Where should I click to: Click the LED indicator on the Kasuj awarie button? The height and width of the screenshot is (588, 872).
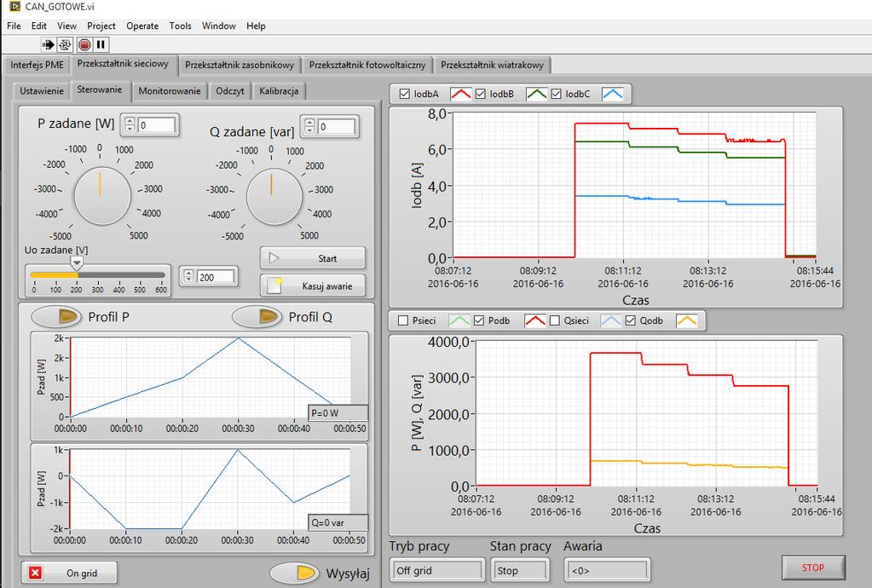click(274, 285)
